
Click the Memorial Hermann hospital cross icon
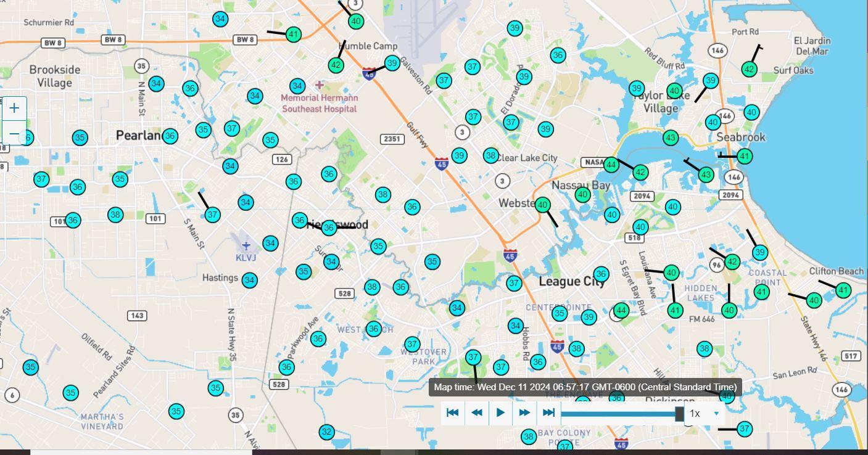tap(320, 84)
